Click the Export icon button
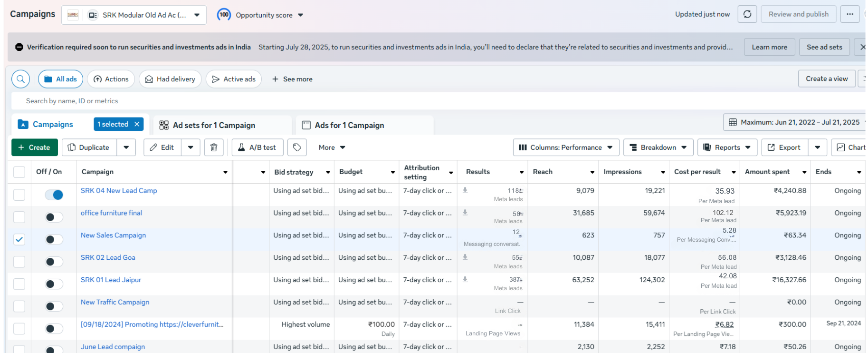The height and width of the screenshot is (353, 868). point(784,147)
